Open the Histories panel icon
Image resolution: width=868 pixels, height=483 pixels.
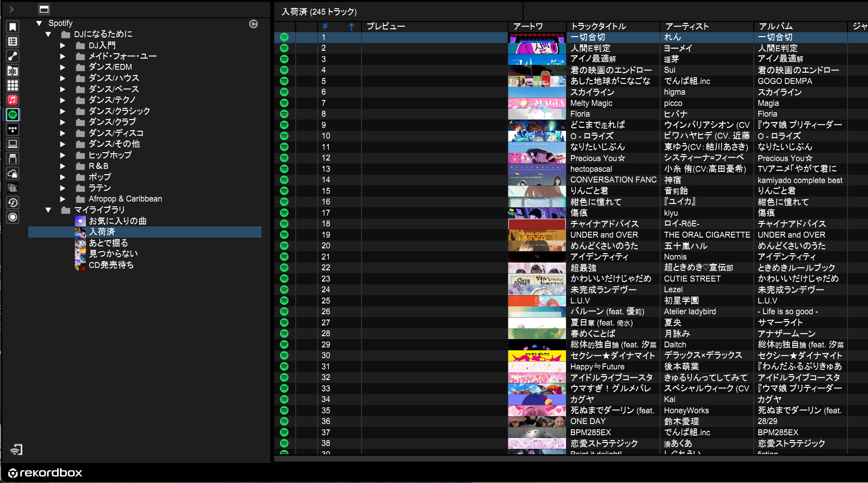[13, 202]
